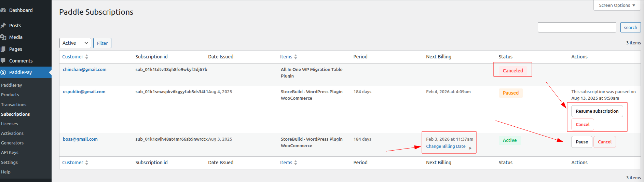The height and width of the screenshot is (182, 644).
Task: Click the Comments bubble icon
Action: [x=3, y=61]
